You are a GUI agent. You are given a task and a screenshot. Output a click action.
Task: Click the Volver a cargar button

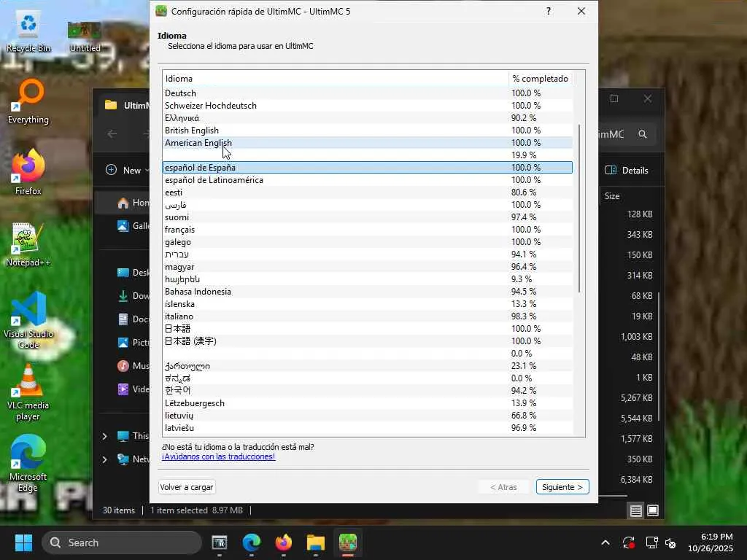(x=186, y=486)
